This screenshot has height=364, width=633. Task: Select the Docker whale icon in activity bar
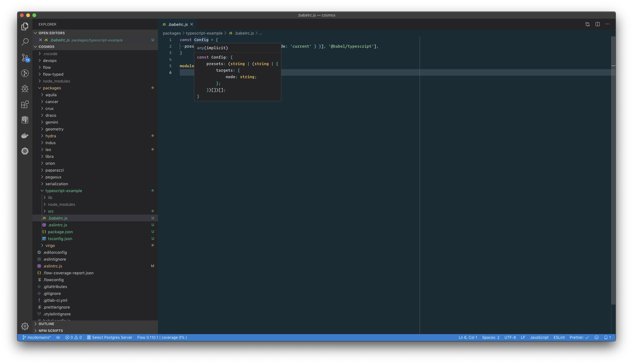25,135
